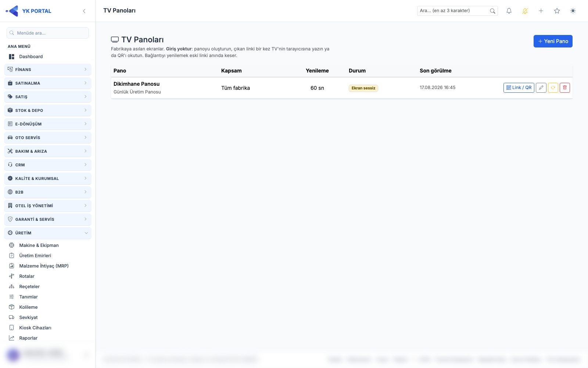Viewport: 588px width, 368px height.
Task: Collapse the ÜRETİM menu section
Action: click(48, 233)
